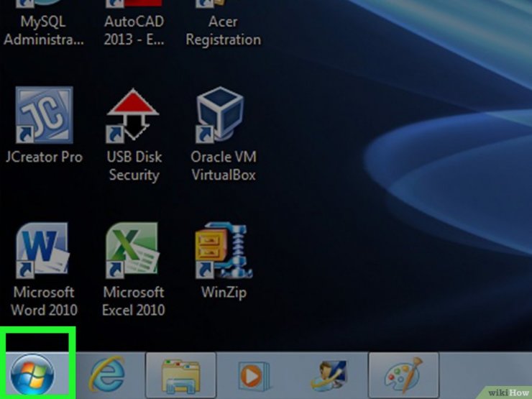
Task: Open Windows Explorer folder in taskbar
Action: pyautogui.click(x=181, y=376)
